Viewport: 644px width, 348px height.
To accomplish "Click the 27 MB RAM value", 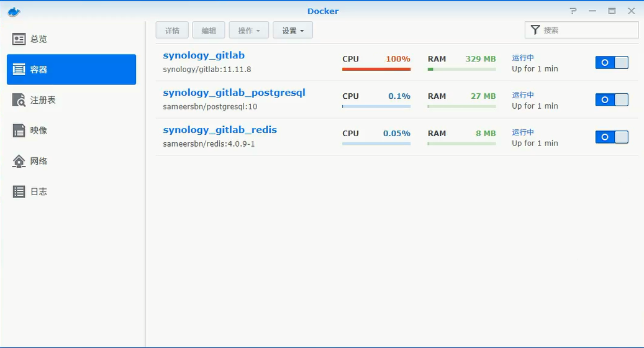I will [483, 96].
